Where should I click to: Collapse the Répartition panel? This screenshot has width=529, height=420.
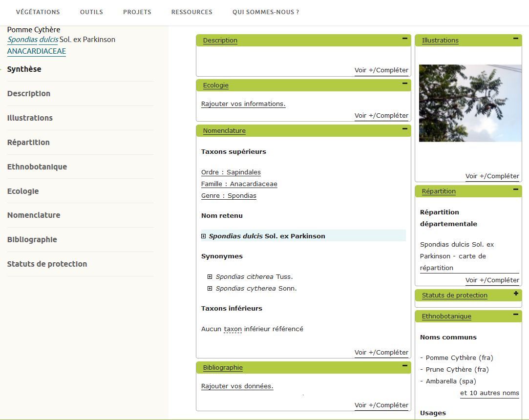tap(515, 189)
